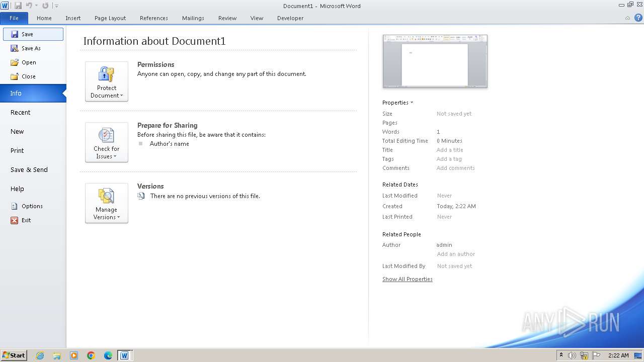Open the Check for Issues dropdown button
The image size is (644, 362).
(107, 142)
